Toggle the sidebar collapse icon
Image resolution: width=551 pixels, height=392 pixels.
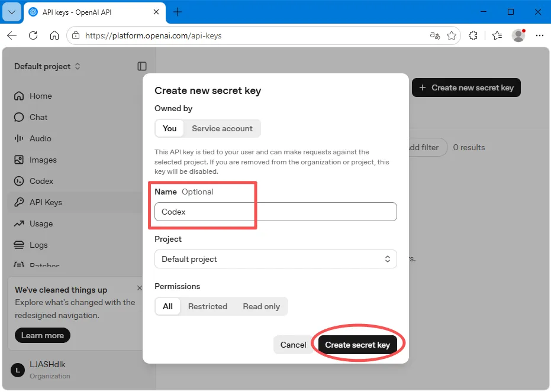(x=142, y=66)
